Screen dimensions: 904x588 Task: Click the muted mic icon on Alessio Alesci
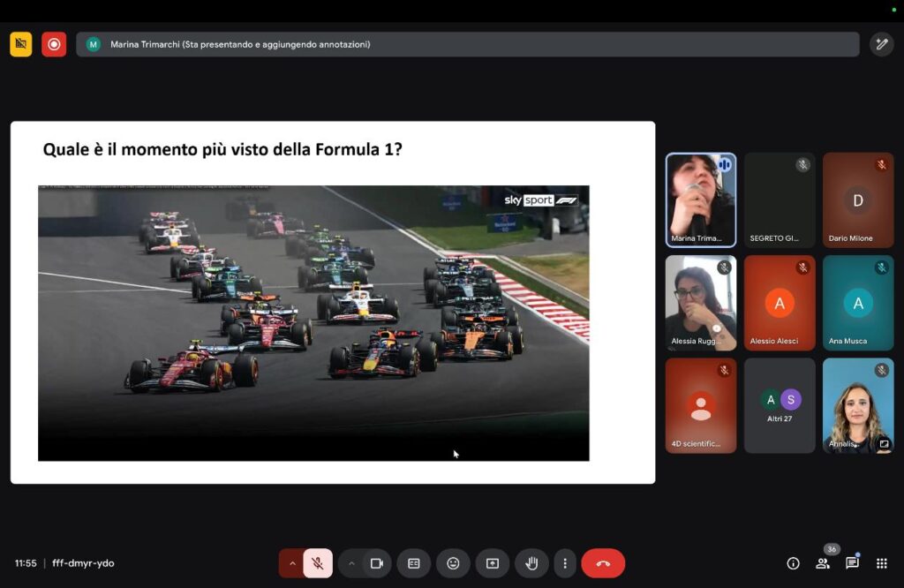pyautogui.click(x=802, y=268)
